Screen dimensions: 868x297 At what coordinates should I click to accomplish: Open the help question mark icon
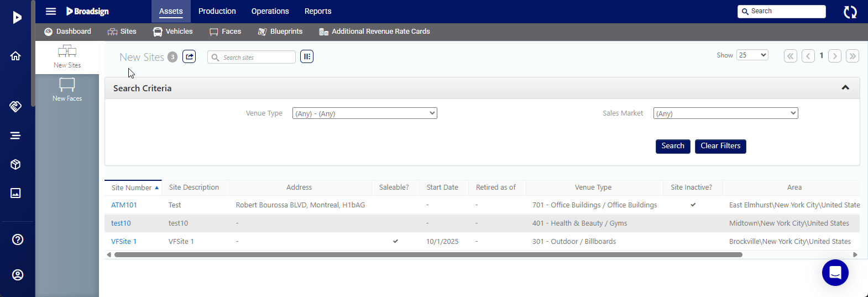coord(18,239)
